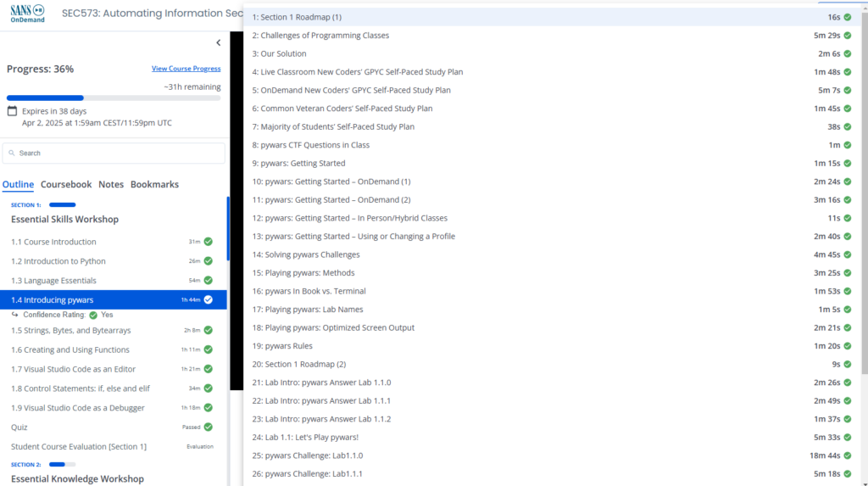Toggle completion check on 1.9 Visual Studio Code Debugger
868x486 pixels.
(209, 408)
